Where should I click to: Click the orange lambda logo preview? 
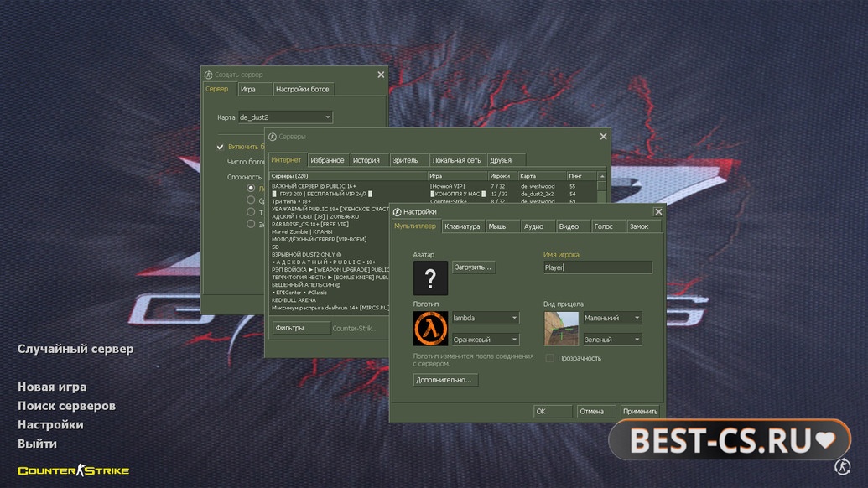click(x=430, y=328)
